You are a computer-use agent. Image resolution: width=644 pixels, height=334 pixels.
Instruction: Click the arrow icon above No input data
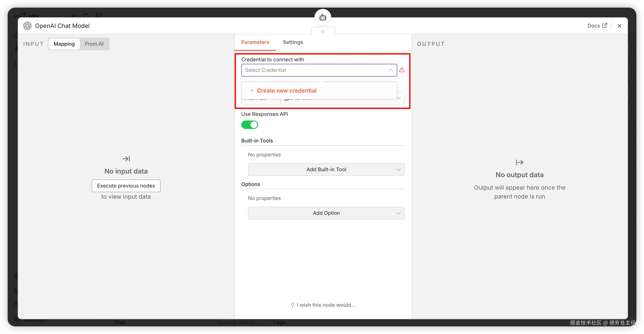click(x=126, y=159)
